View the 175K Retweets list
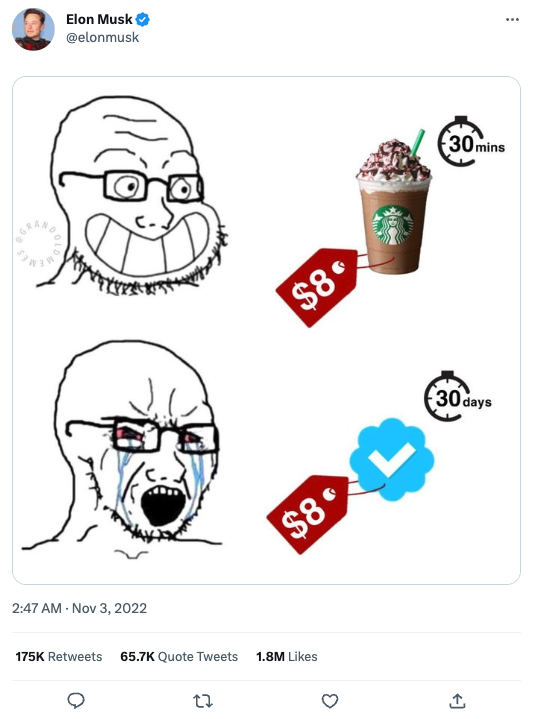Image resolution: width=535 pixels, height=719 pixels. pyautogui.click(x=59, y=657)
